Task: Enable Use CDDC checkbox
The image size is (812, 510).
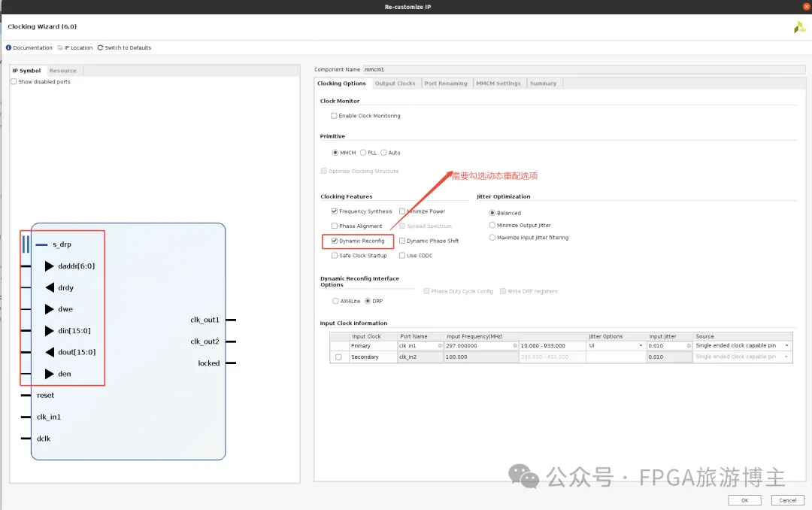Action: (402, 256)
